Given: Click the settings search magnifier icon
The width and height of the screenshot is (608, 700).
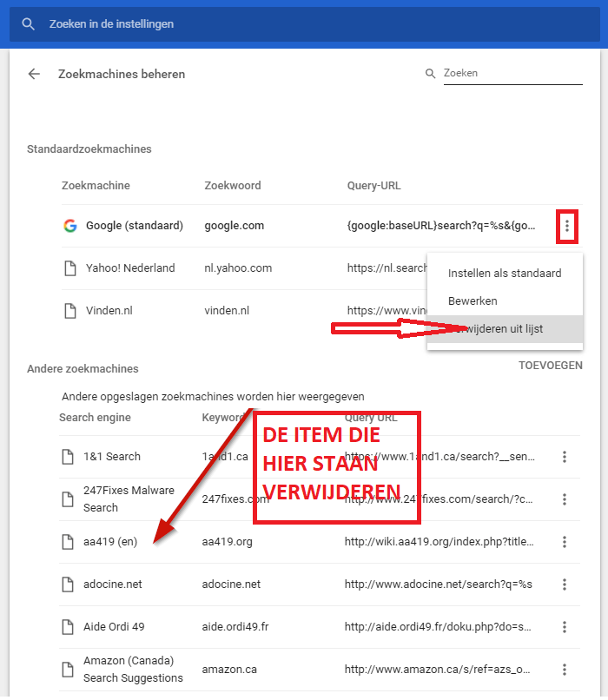Looking at the screenshot, I should tap(28, 24).
